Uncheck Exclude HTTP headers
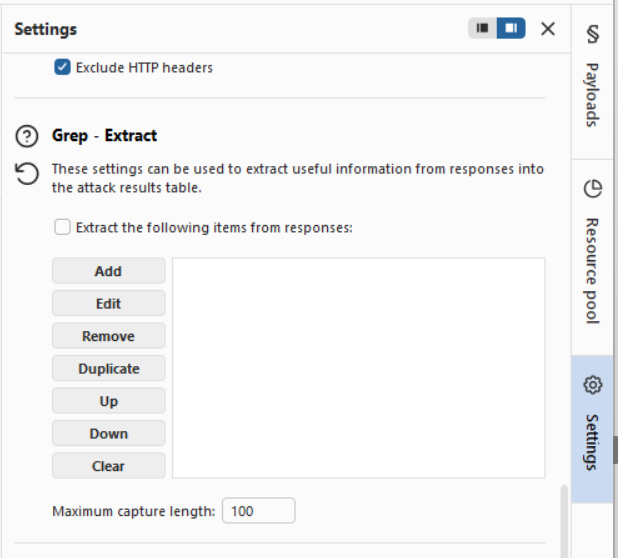The width and height of the screenshot is (618, 558). point(62,67)
